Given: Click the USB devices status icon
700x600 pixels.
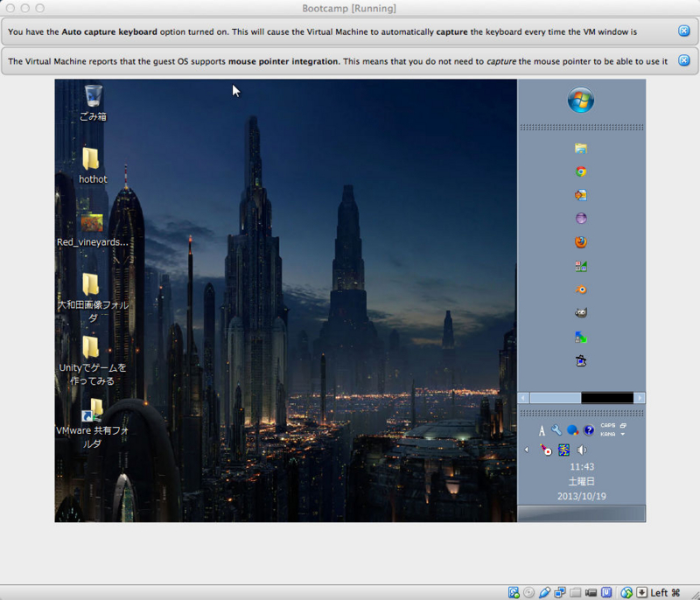Looking at the screenshot, I should [544, 592].
